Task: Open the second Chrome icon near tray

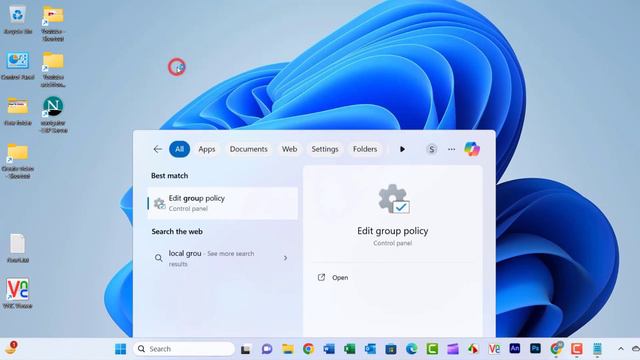Action: 556,348
